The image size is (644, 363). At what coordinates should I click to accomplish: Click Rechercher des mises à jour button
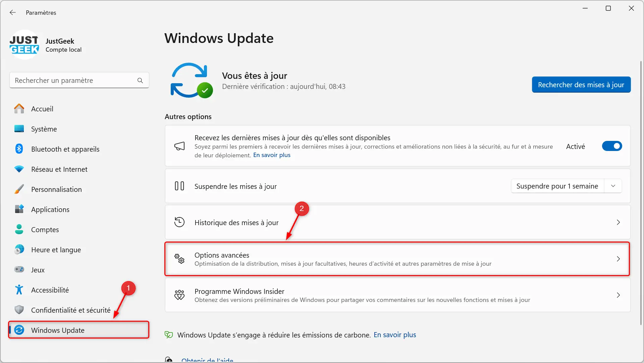pyautogui.click(x=581, y=85)
